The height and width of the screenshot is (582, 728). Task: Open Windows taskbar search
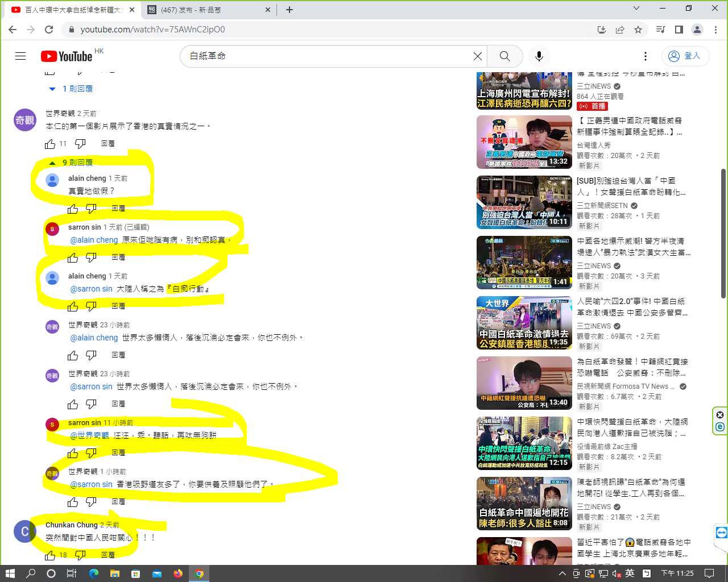(x=31, y=573)
